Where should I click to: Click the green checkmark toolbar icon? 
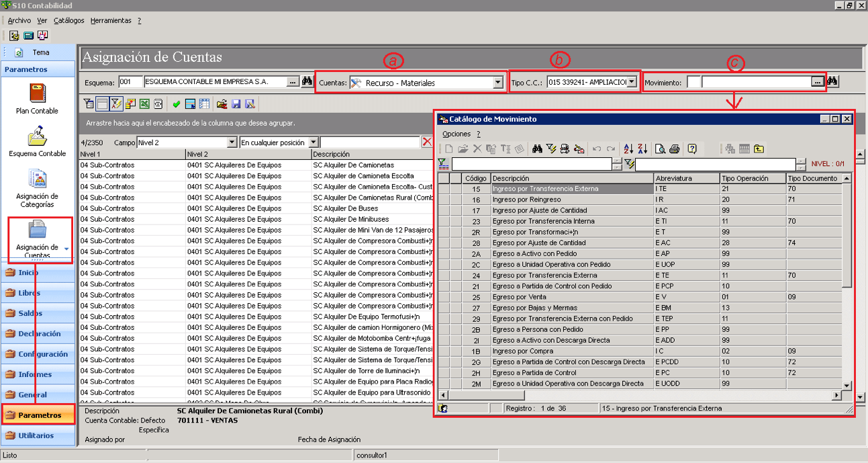pyautogui.click(x=177, y=104)
